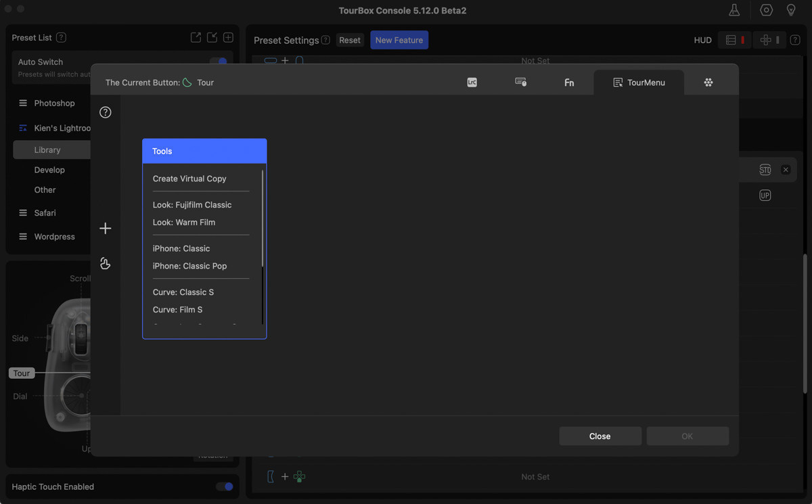The image size is (812, 504).
Task: Switch to the TourMenu tab
Action: click(638, 82)
